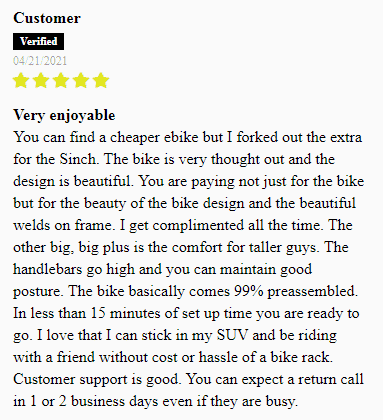Click the Very enjoyable review title
The width and height of the screenshot is (383, 420).
(64, 115)
